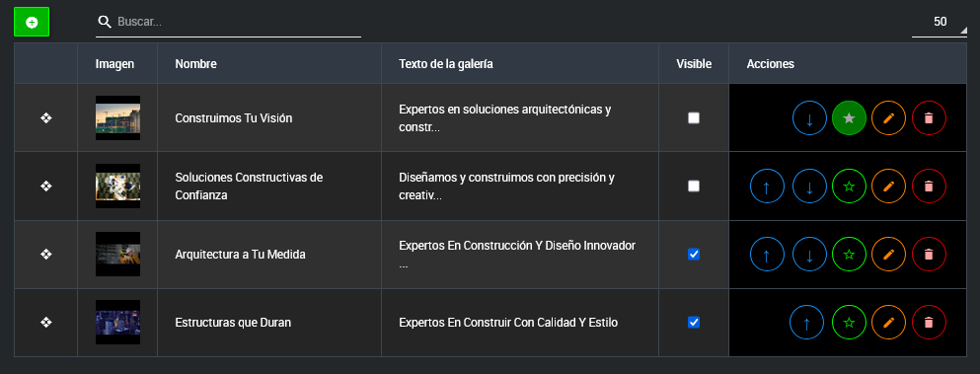Uncheck Visible for Estructuras que Duran
This screenshot has width=980, height=374.
(694, 322)
